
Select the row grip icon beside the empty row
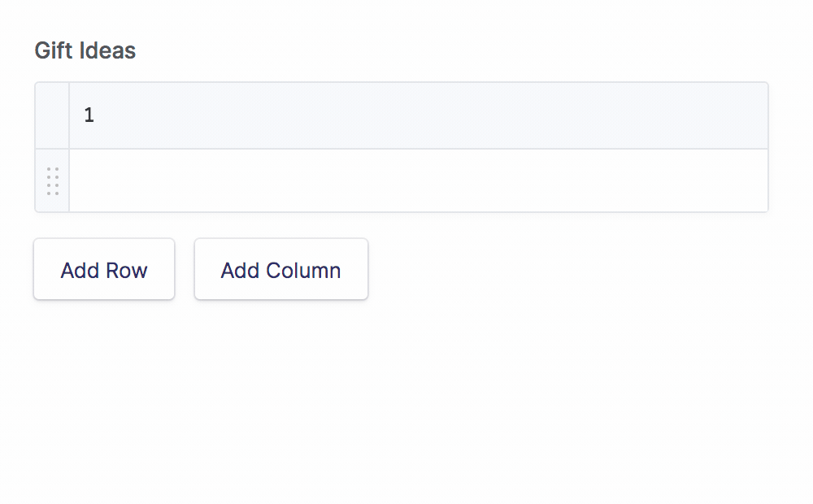(52, 180)
